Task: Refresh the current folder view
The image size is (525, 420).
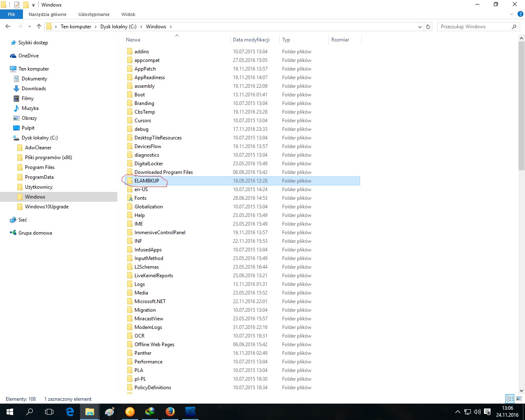Action: [428, 27]
